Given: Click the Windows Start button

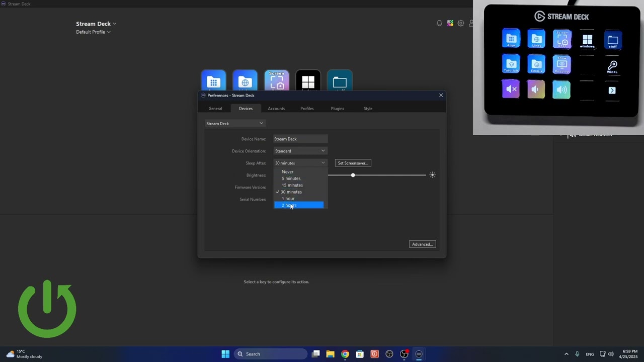Looking at the screenshot, I should tap(225, 354).
